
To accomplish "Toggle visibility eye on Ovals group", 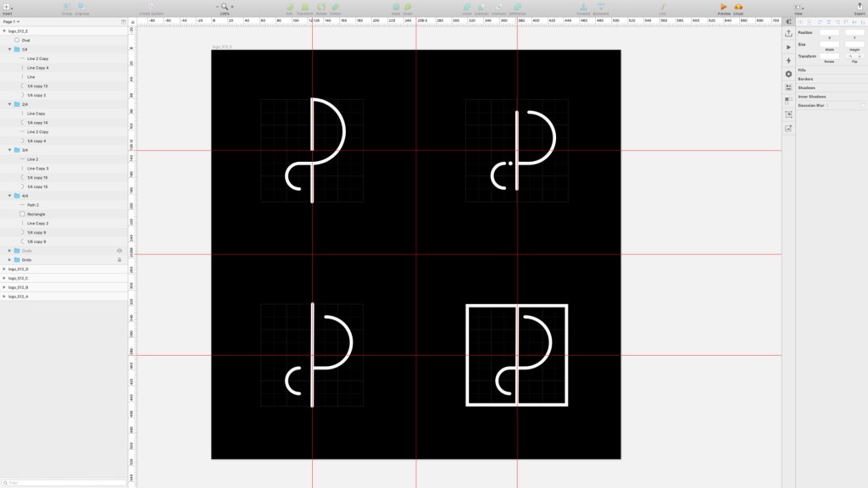I will [119, 251].
